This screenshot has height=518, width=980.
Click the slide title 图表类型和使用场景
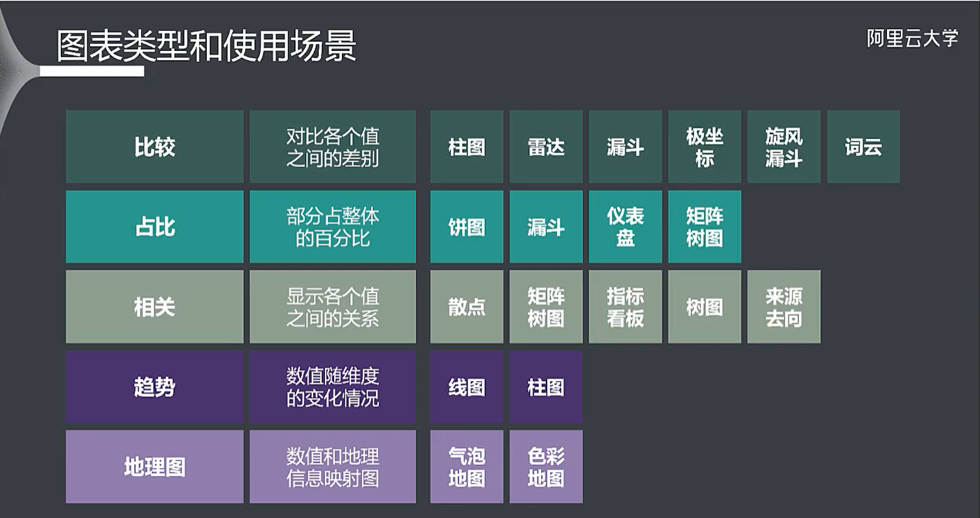pyautogui.click(x=207, y=45)
